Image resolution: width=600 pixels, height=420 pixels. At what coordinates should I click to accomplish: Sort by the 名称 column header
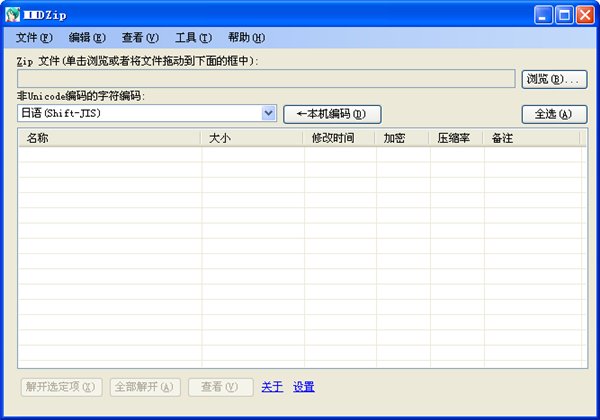point(110,138)
